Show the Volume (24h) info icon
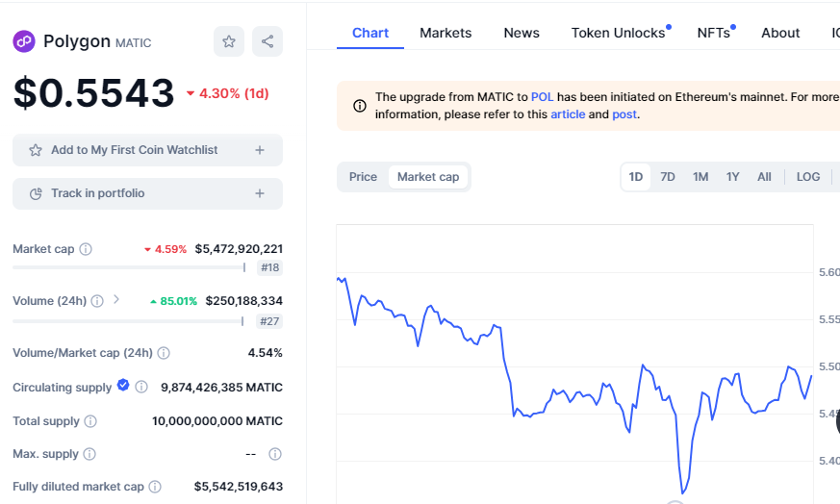The image size is (840, 504). 97,301
